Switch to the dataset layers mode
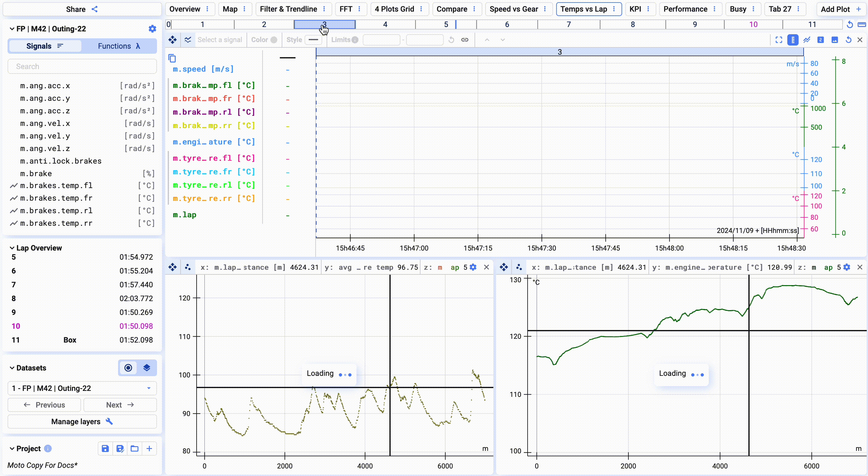 click(x=147, y=368)
